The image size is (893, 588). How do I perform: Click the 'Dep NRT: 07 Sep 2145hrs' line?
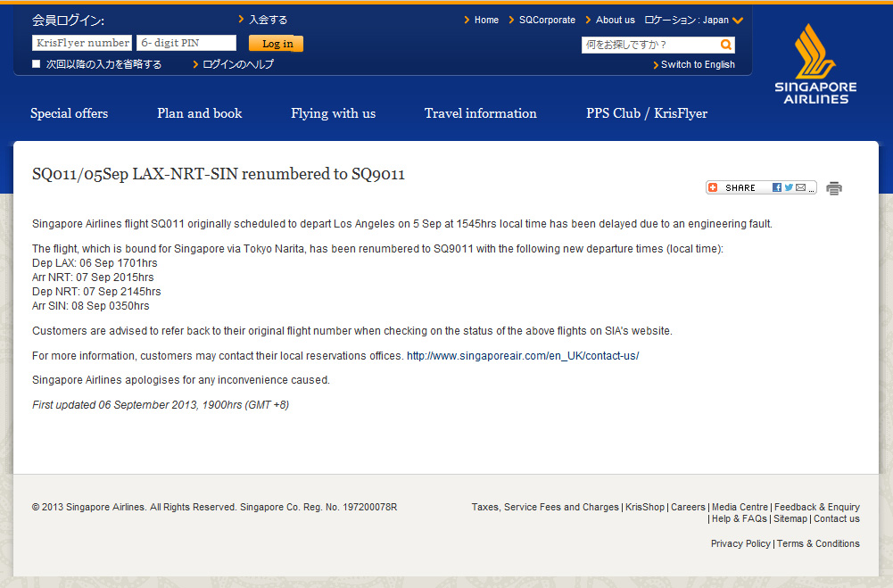click(x=96, y=291)
